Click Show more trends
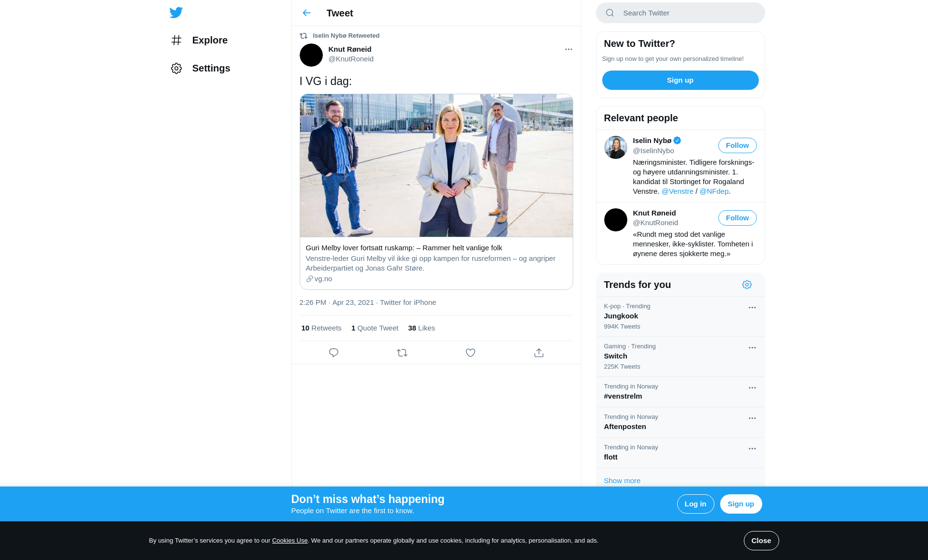The image size is (928, 560). [622, 481]
